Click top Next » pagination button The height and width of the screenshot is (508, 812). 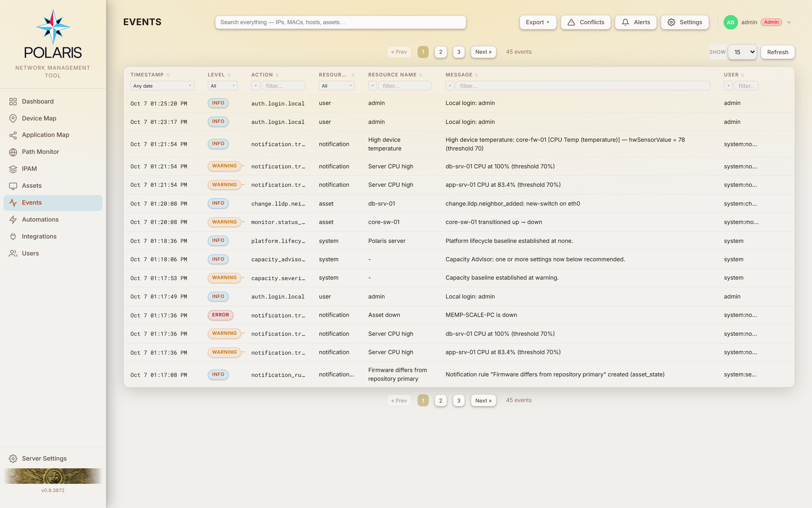pyautogui.click(x=483, y=52)
